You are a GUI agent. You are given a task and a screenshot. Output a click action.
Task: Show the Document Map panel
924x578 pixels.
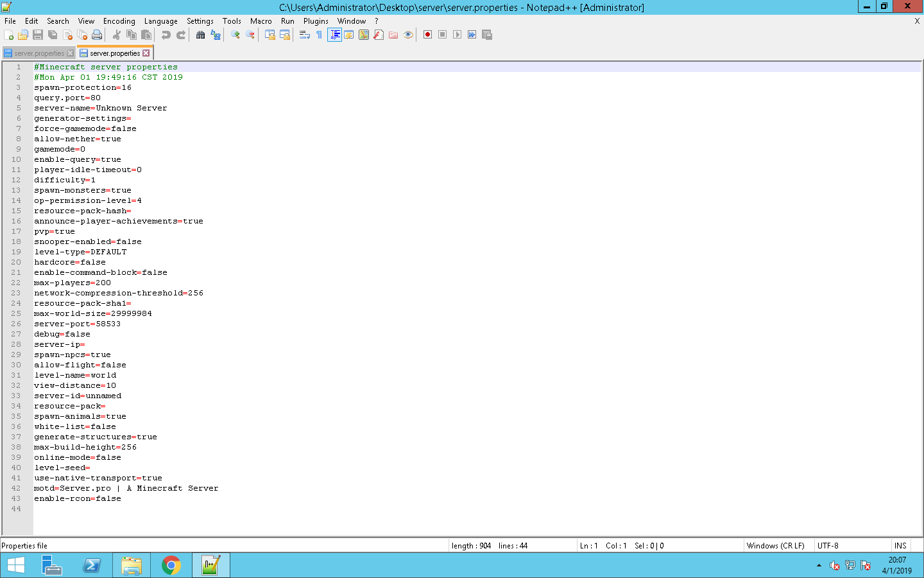click(364, 35)
